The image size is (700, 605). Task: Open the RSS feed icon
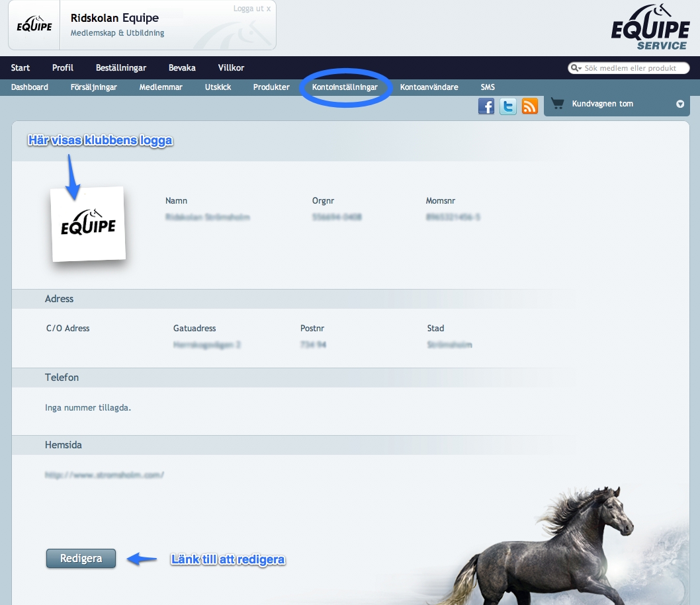[530, 106]
